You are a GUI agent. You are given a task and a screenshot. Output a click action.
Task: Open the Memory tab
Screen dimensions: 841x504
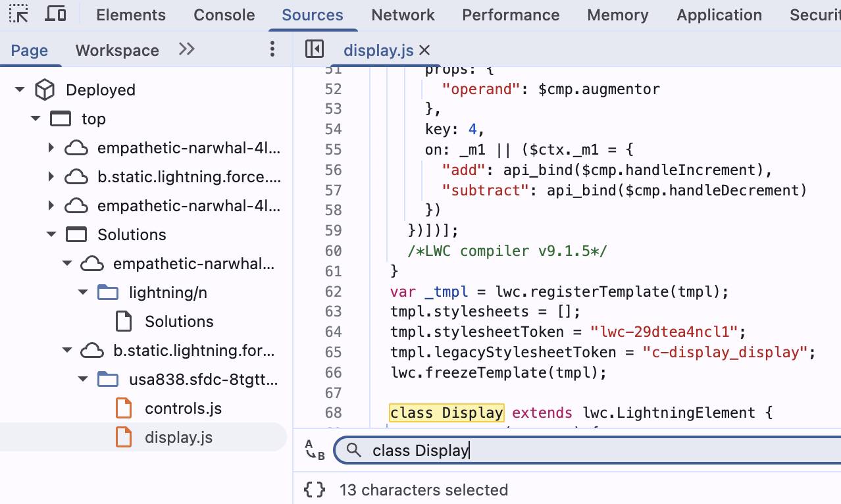[x=618, y=14]
